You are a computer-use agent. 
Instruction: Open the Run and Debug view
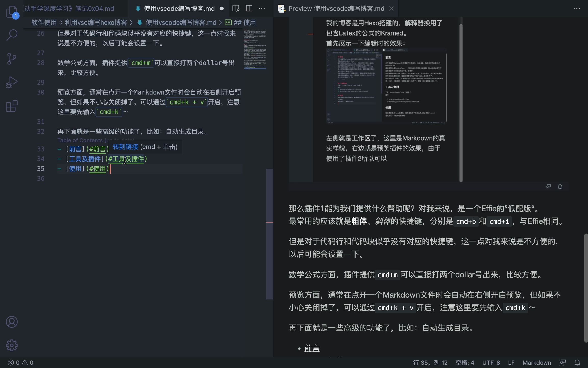(x=12, y=83)
